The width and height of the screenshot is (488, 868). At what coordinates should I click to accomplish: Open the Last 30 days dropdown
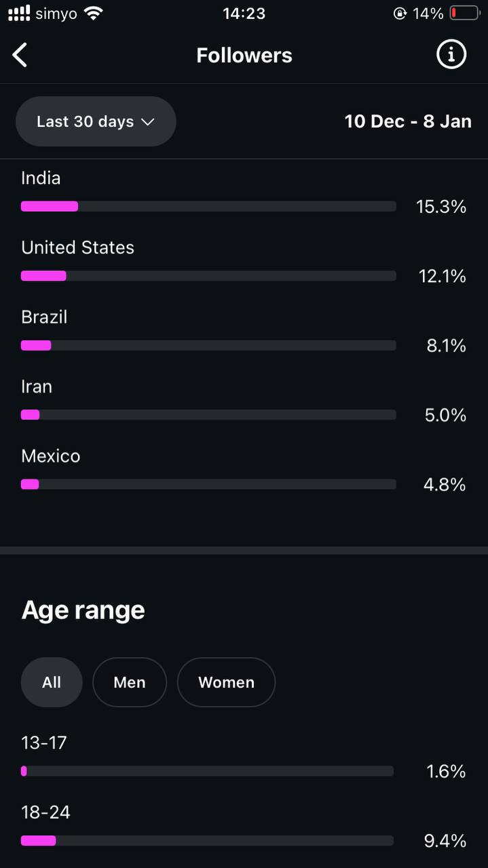[x=96, y=121]
